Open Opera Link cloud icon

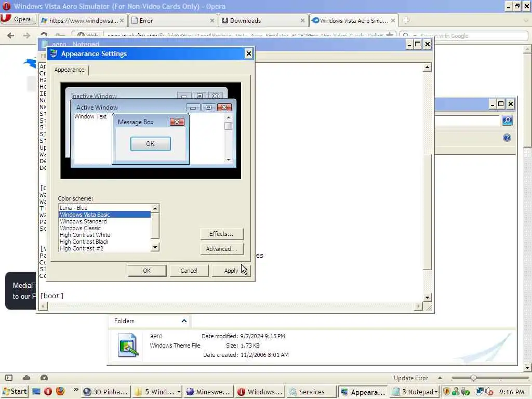[x=26, y=378]
